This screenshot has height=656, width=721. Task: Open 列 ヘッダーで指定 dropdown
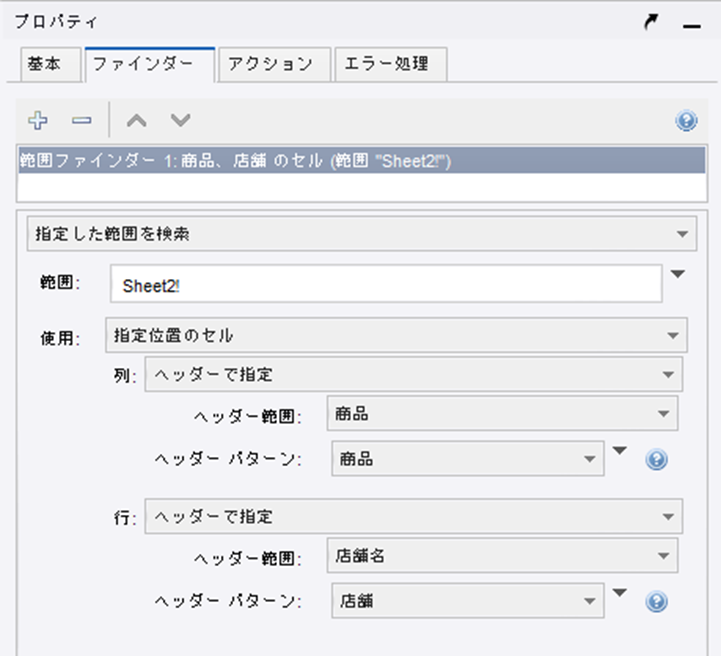[x=414, y=375]
